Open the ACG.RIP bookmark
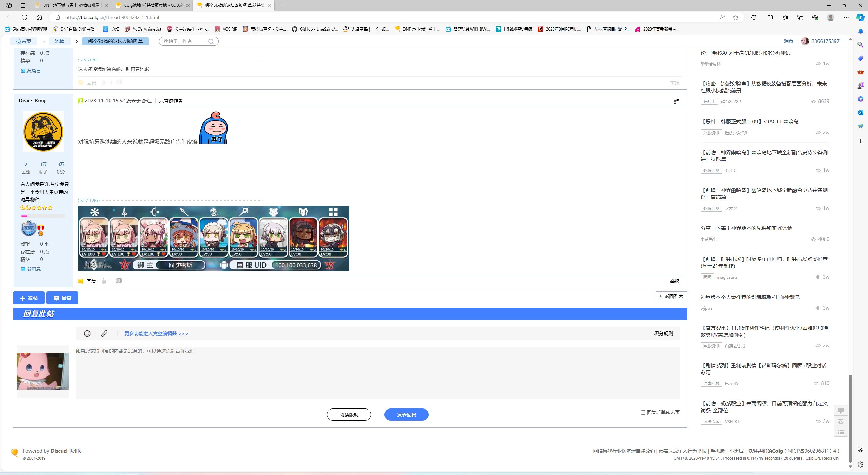The image size is (868, 475). tap(226, 29)
